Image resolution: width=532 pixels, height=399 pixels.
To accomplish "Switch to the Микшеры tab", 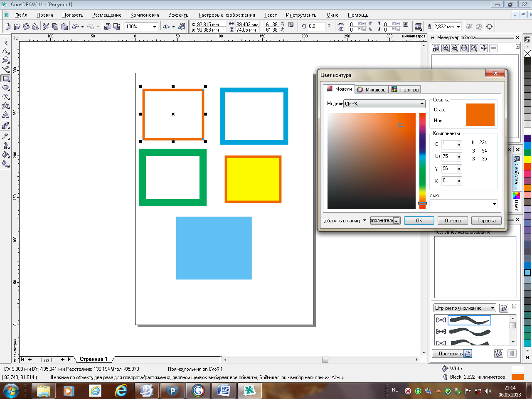I will 372,89.
